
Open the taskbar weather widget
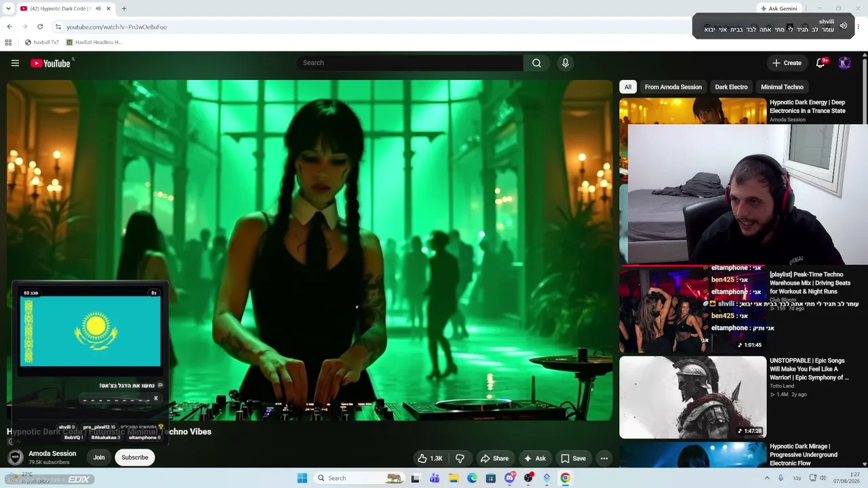point(27,478)
